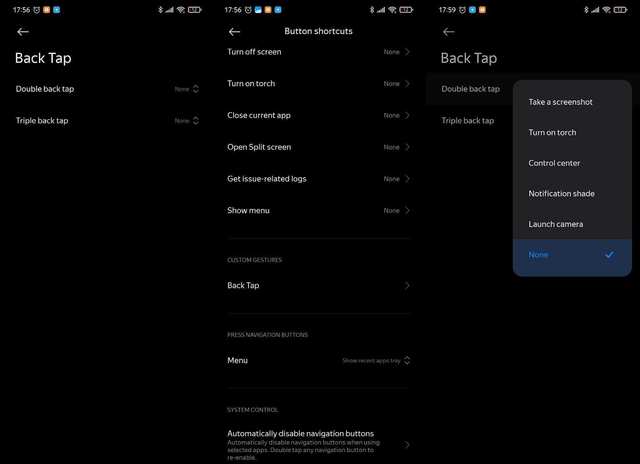Choose Control center from popup list
640x464 pixels.
click(554, 163)
